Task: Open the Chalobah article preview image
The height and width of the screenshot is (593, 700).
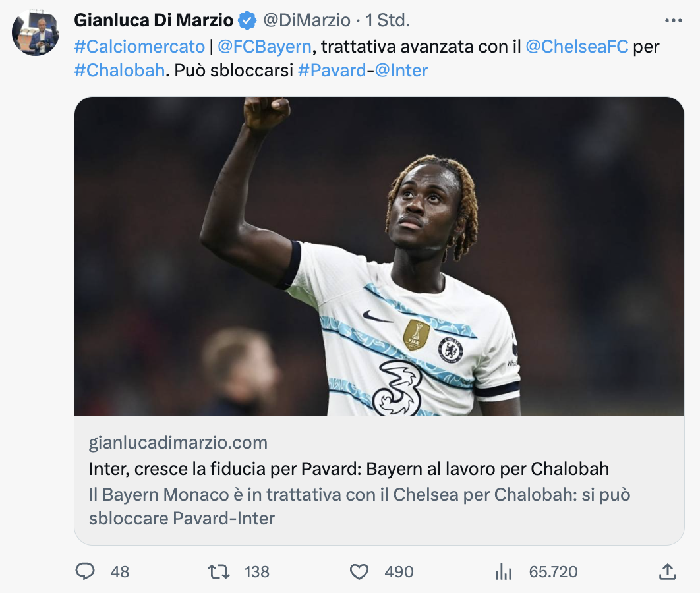Action: (379, 256)
